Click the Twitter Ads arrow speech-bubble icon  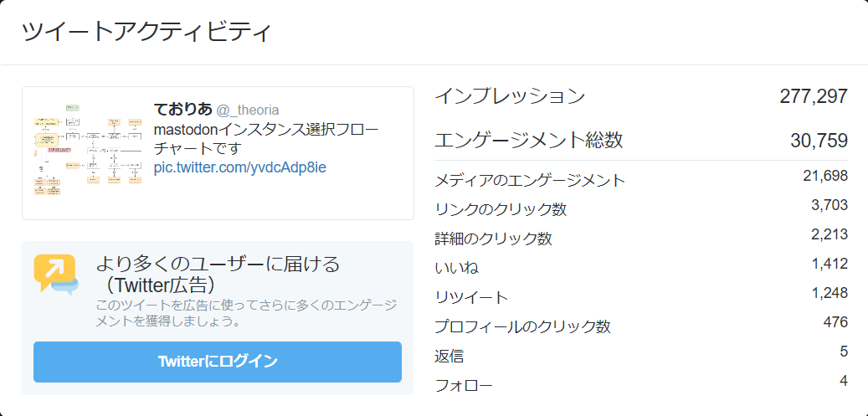(56, 274)
